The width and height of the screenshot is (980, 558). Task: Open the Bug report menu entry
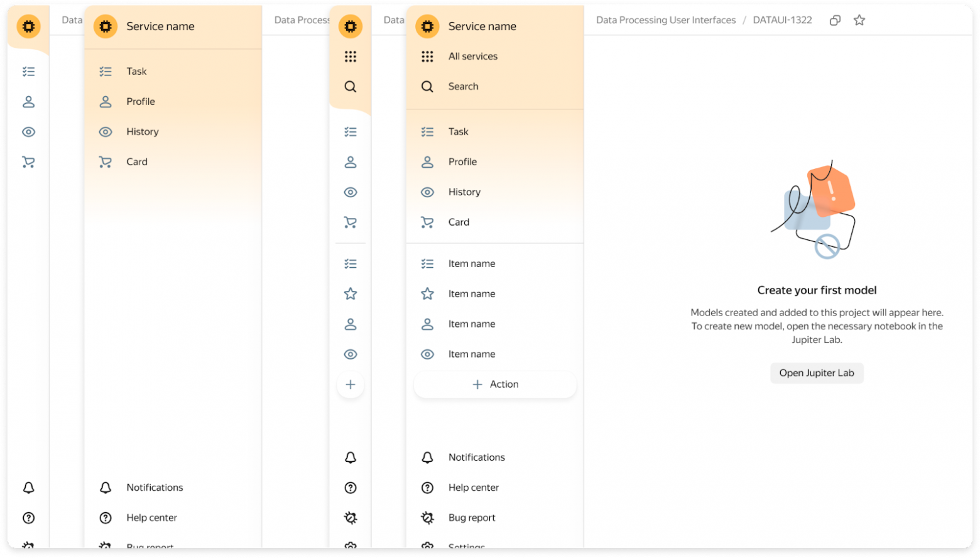pyautogui.click(x=495, y=518)
